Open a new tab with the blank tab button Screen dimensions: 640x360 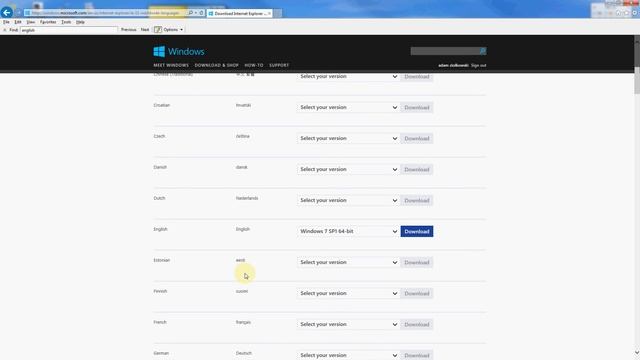(278, 13)
